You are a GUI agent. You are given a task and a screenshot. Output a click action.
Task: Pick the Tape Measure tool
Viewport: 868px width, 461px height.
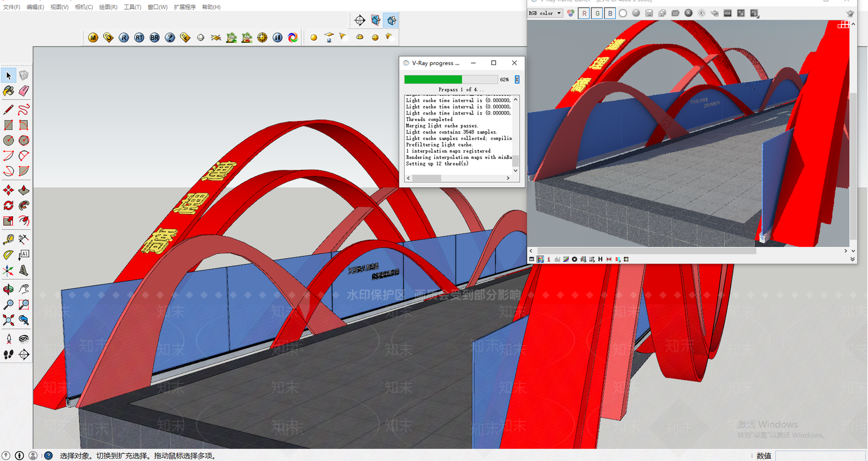click(9, 239)
